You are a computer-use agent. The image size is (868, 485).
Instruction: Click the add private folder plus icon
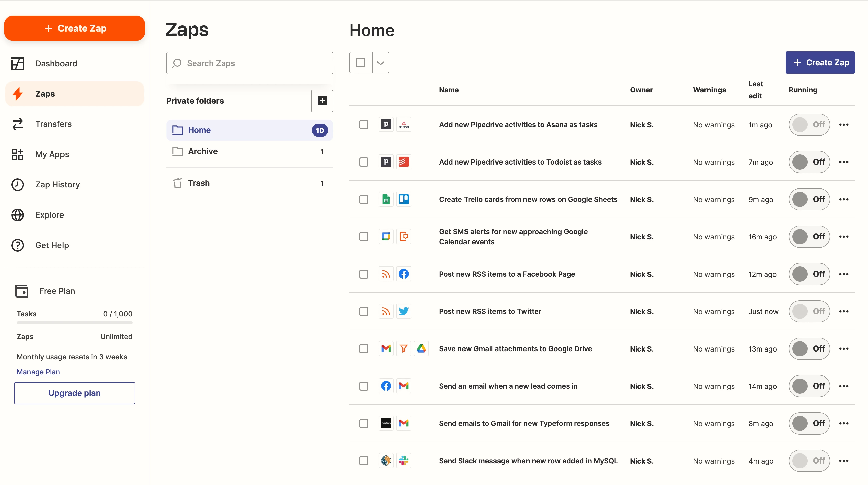322,101
